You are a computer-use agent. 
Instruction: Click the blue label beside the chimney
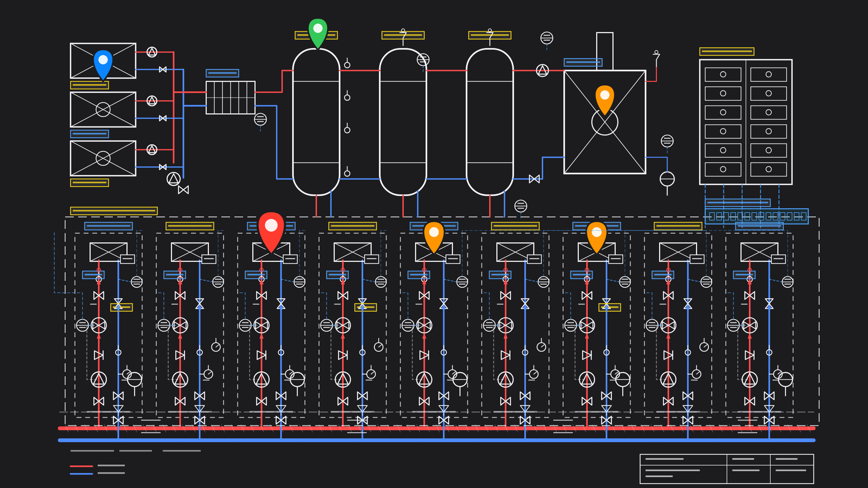pos(583,62)
